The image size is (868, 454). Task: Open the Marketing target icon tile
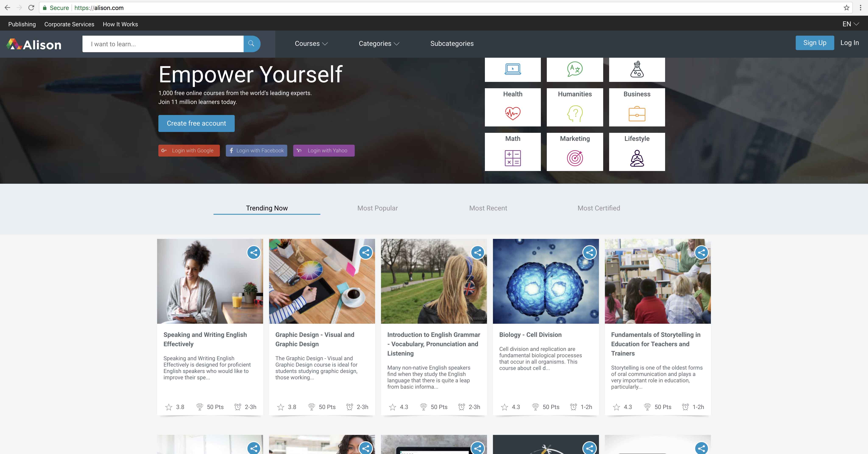575,158
